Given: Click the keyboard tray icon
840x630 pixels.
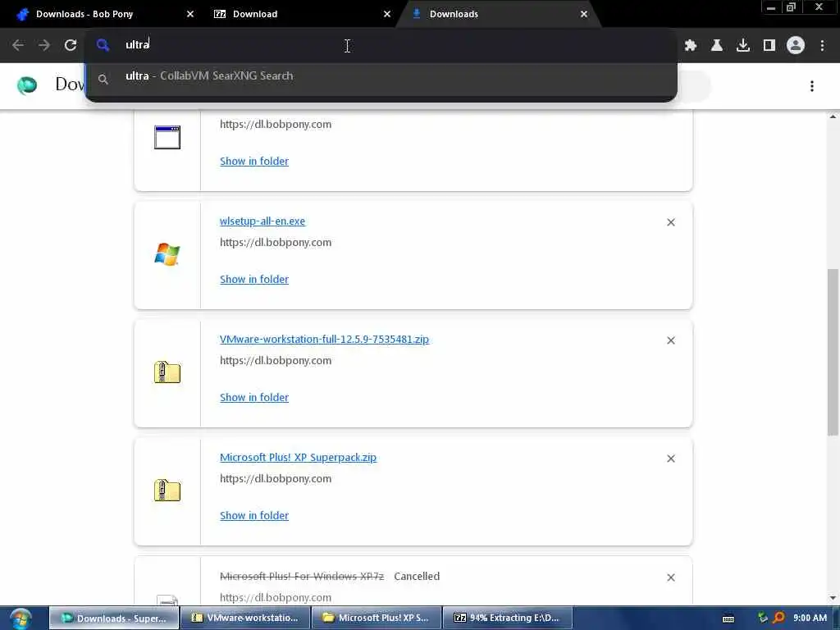Looking at the screenshot, I should click(x=728, y=619).
